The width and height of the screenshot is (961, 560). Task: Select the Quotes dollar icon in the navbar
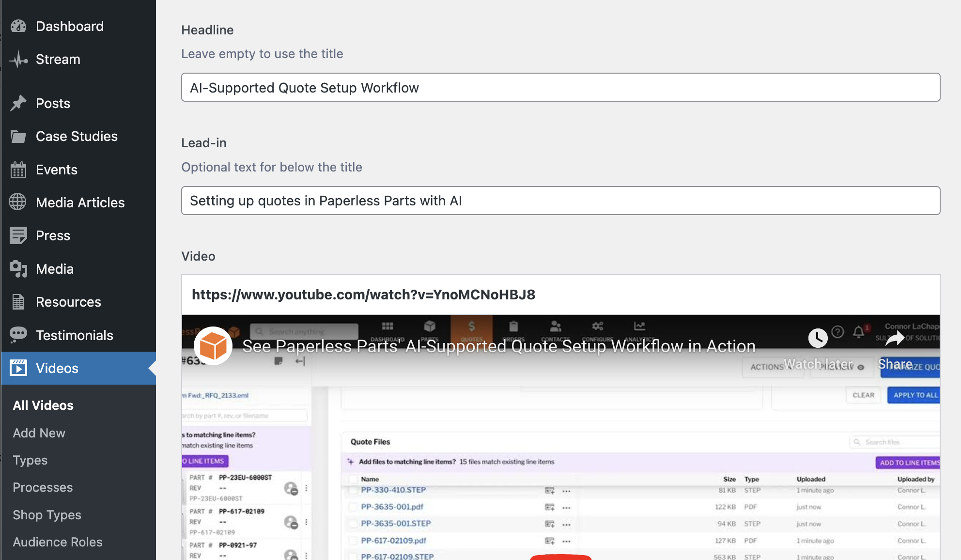(x=471, y=327)
